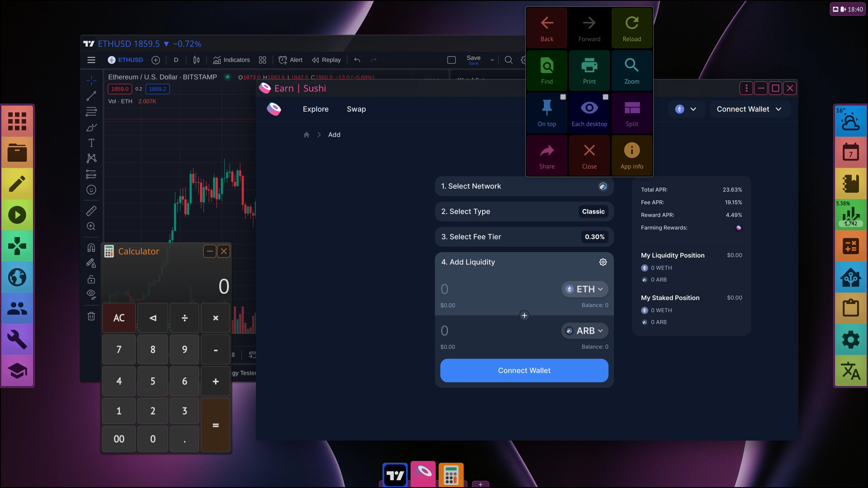Select the trend line drawing tool

tap(91, 96)
